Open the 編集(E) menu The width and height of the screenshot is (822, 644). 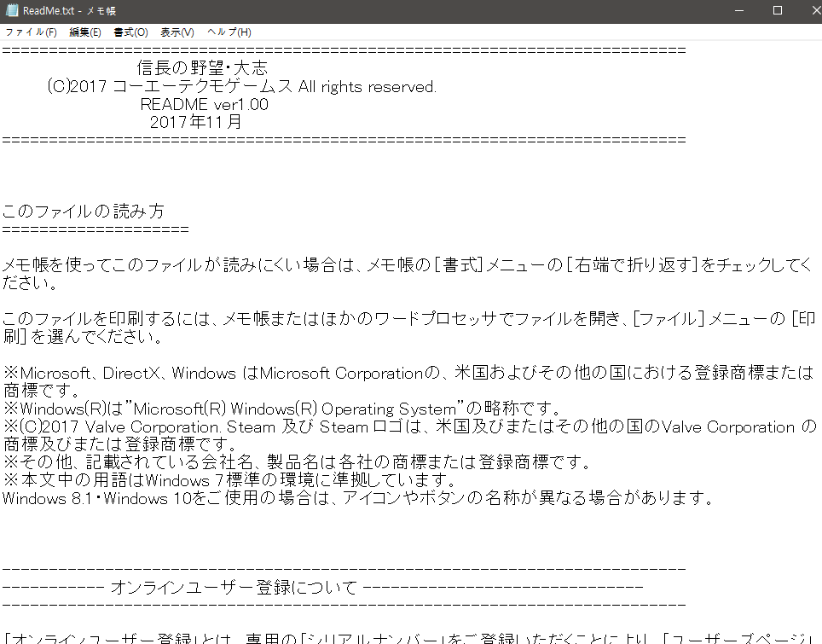coord(85,32)
